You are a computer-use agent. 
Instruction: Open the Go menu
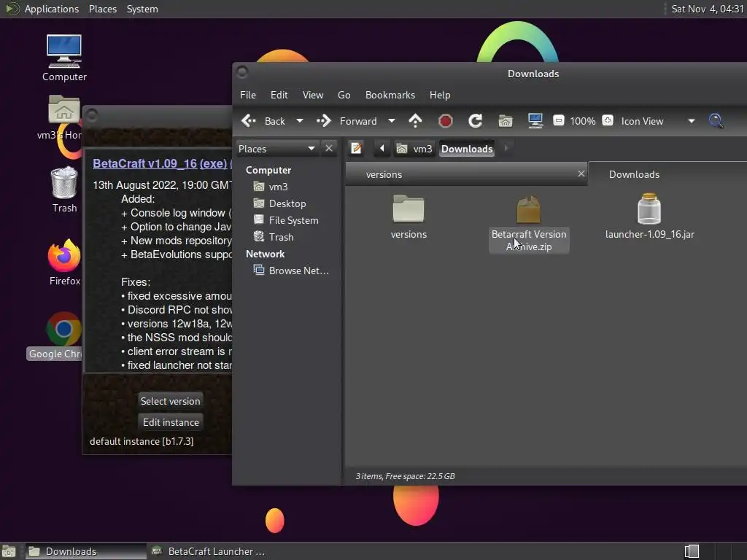(x=344, y=95)
